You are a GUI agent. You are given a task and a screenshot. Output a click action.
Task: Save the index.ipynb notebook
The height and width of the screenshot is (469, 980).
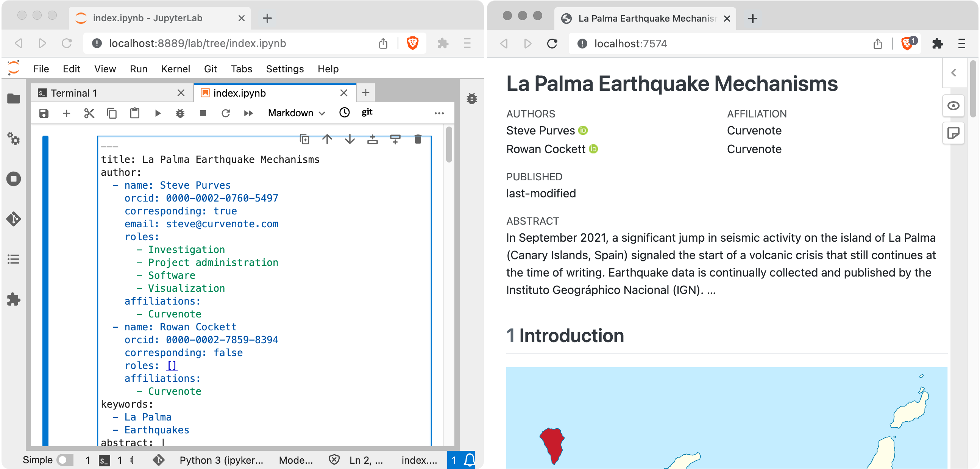coord(44,113)
